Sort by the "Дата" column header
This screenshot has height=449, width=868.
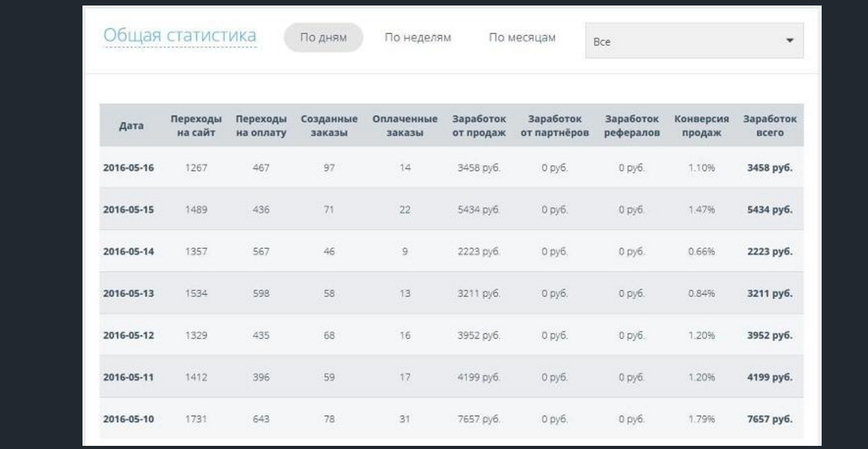click(x=130, y=126)
